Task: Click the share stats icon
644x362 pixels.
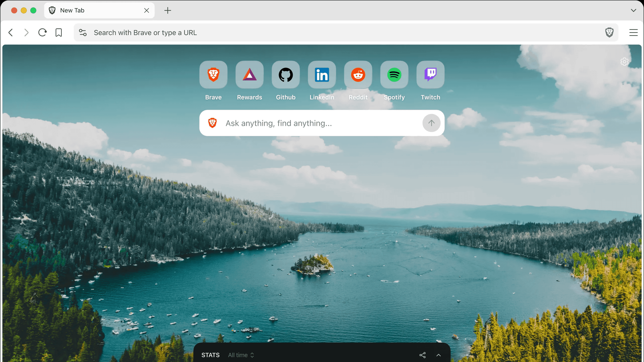Action: click(x=422, y=355)
